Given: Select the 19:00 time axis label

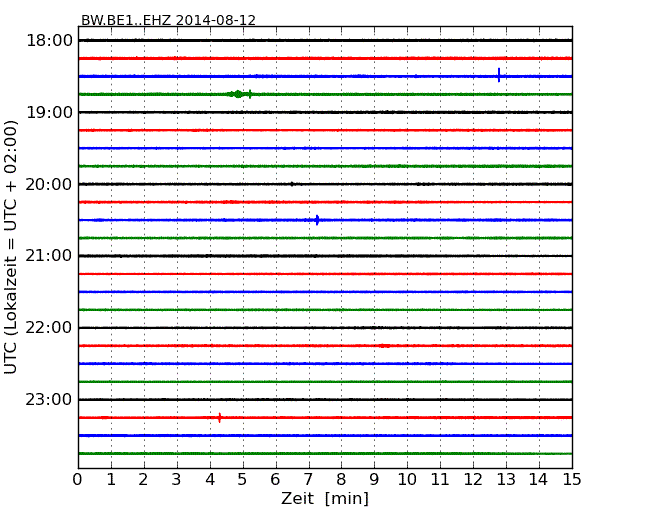Looking at the screenshot, I should (x=49, y=112).
